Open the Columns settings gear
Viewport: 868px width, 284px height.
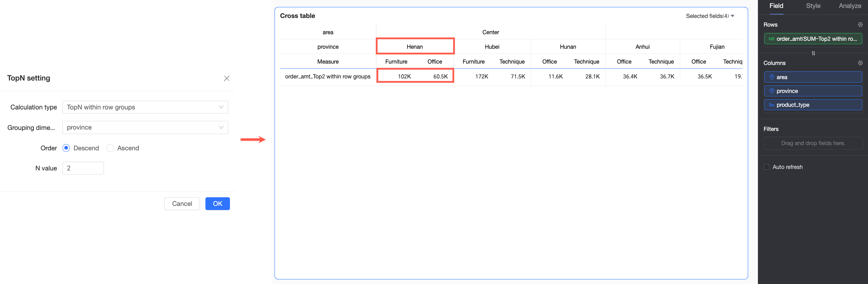click(x=860, y=63)
